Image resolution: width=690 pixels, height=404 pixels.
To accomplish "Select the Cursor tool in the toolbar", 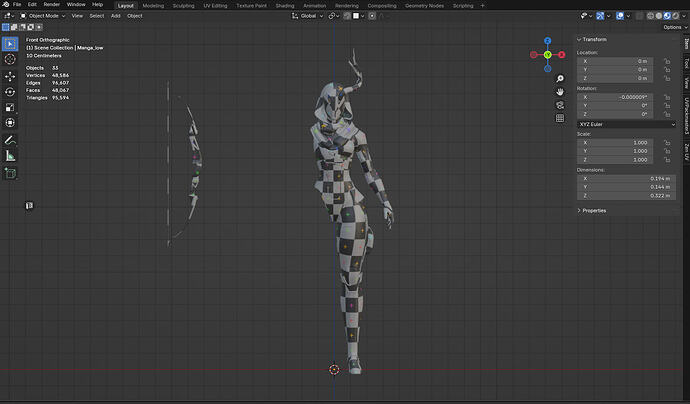I will pos(10,59).
